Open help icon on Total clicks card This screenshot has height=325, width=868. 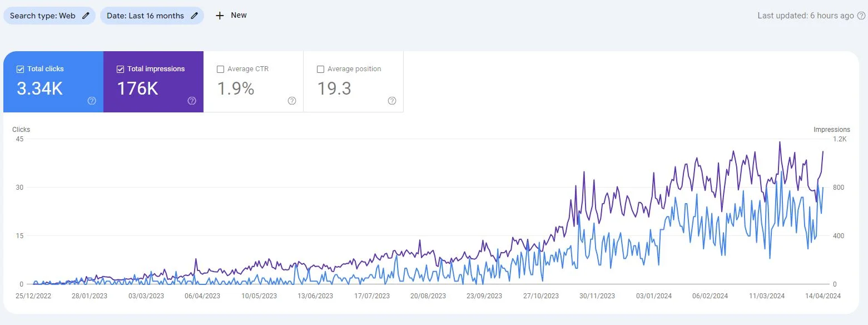92,101
